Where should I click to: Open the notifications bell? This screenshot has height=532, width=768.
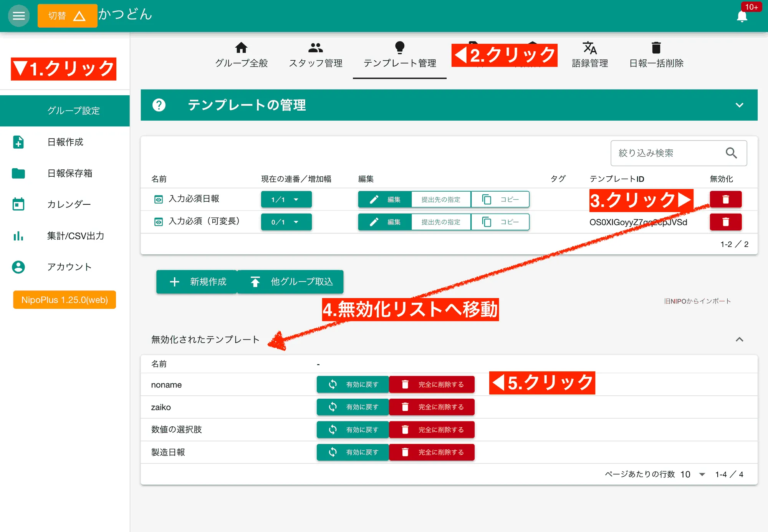pyautogui.click(x=742, y=16)
